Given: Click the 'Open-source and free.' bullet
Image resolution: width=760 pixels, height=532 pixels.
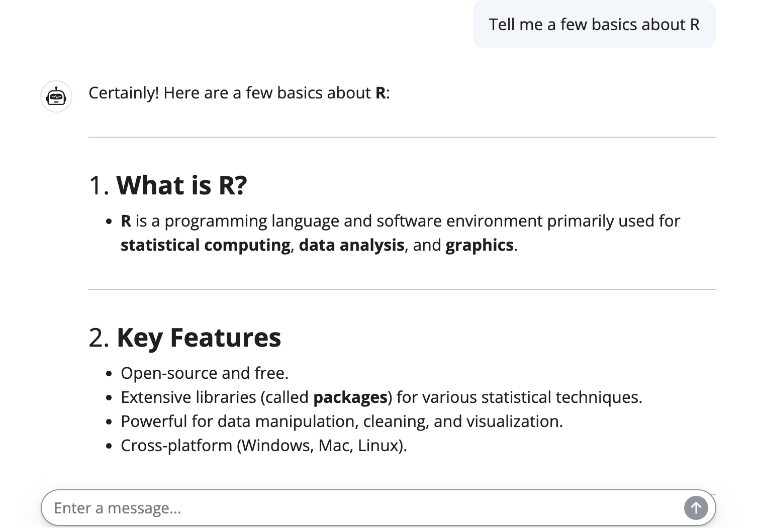Looking at the screenshot, I should coord(205,373).
